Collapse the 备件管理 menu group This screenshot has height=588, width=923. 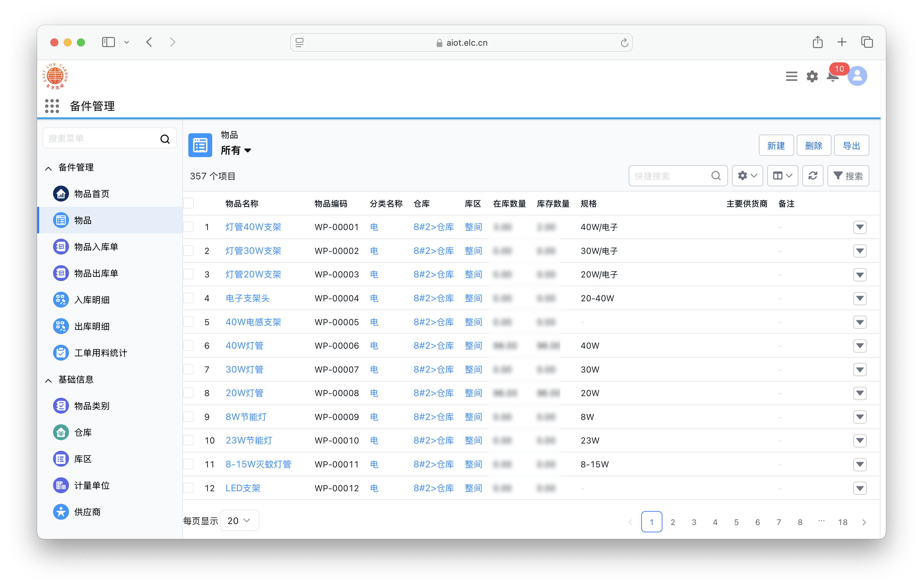pyautogui.click(x=48, y=168)
